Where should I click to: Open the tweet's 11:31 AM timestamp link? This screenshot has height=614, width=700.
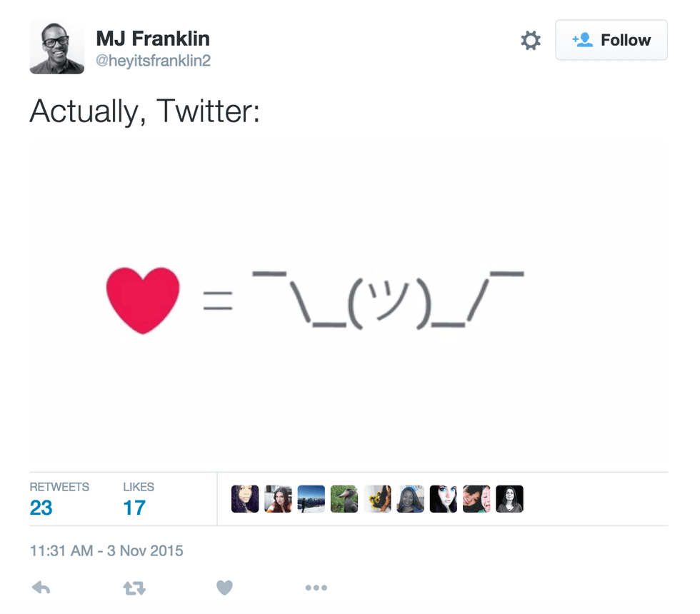106,551
